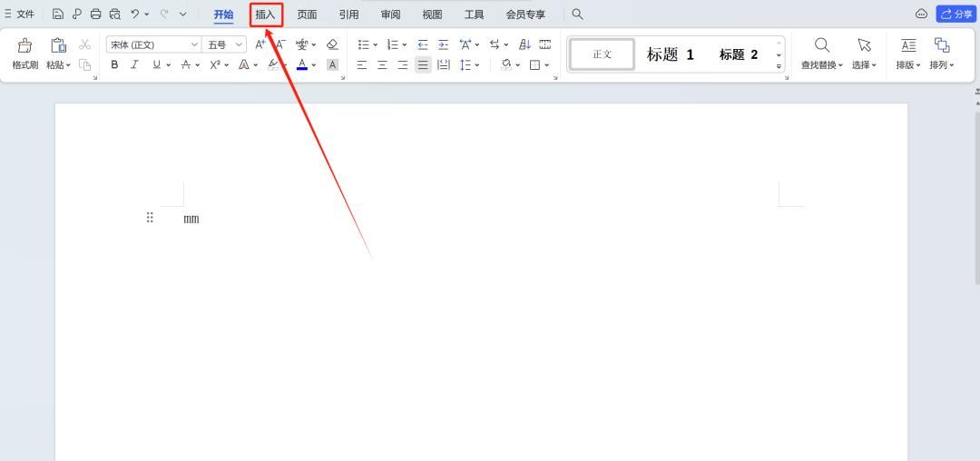Click the 分享 share button
This screenshot has height=461, width=980.
[x=956, y=14]
